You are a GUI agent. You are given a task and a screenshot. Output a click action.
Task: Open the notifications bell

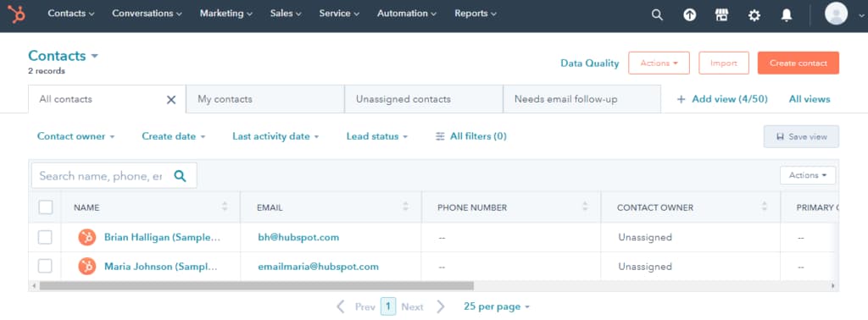(x=786, y=15)
